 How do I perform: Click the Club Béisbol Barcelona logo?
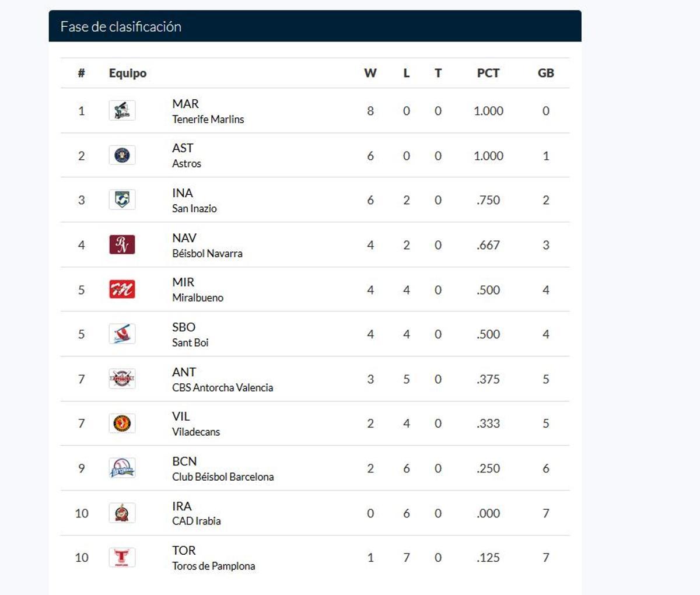pyautogui.click(x=122, y=468)
